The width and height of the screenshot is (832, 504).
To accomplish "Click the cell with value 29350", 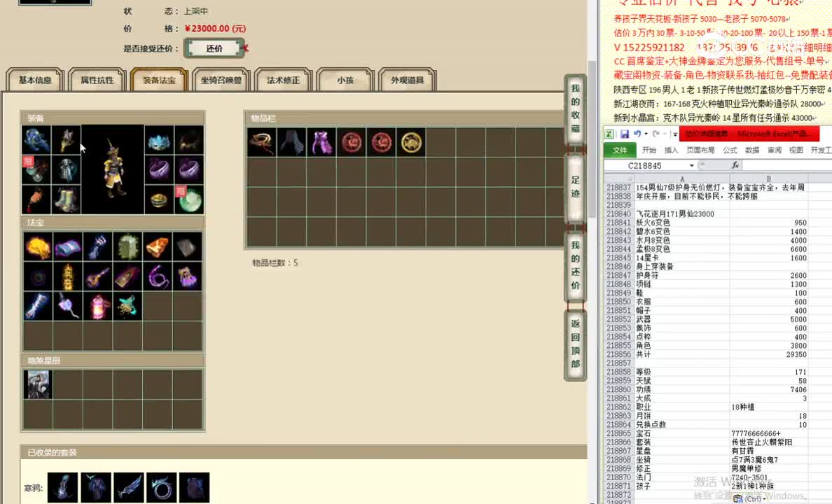I will [x=769, y=354].
